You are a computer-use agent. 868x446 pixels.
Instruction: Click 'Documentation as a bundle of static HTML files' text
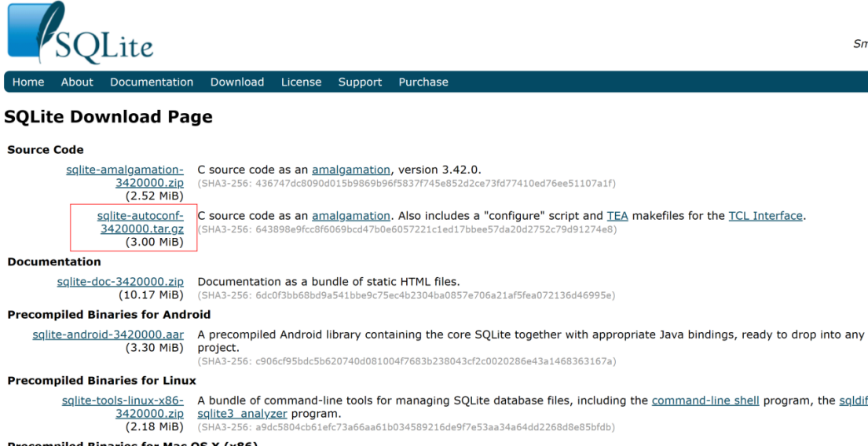point(329,282)
